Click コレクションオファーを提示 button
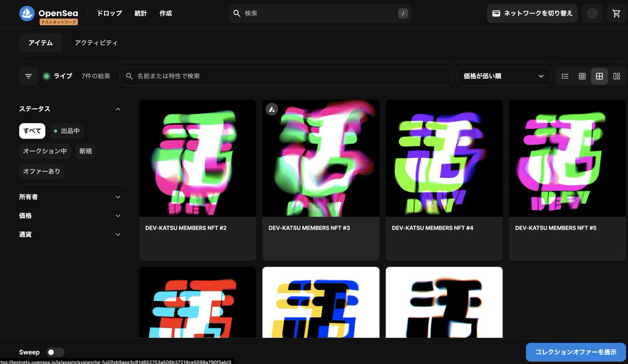Image resolution: width=628 pixels, height=364 pixels. (576, 352)
